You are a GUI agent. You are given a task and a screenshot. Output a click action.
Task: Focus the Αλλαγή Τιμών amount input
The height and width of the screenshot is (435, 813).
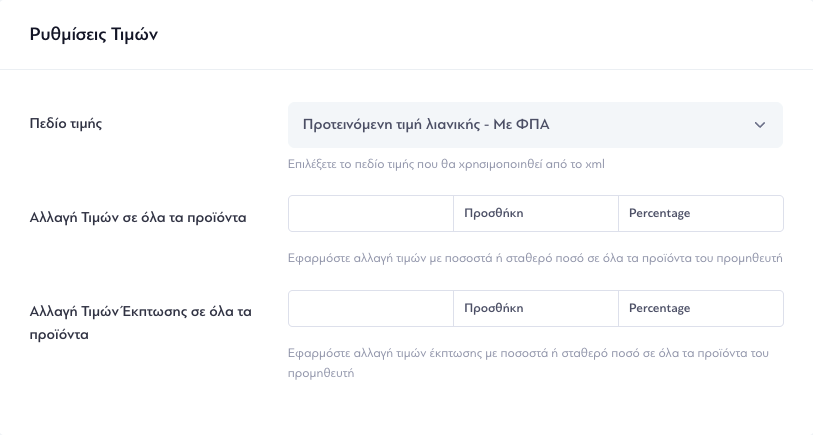click(x=371, y=214)
